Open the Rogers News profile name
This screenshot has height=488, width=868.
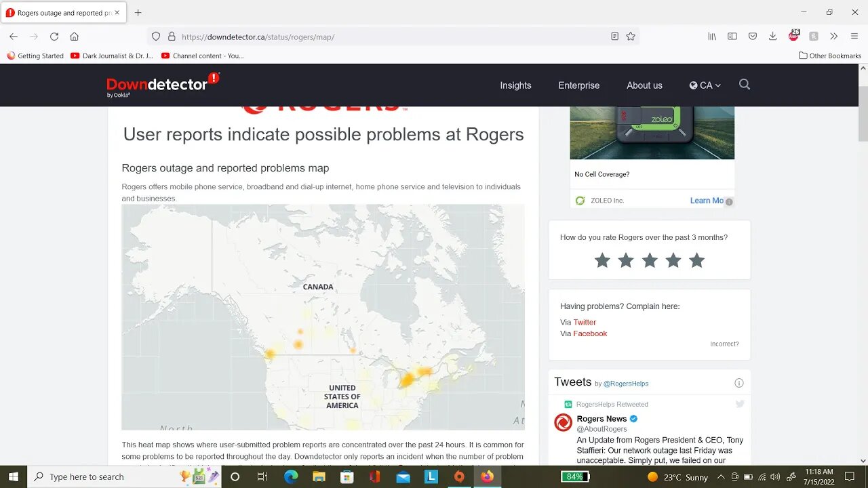click(x=601, y=419)
